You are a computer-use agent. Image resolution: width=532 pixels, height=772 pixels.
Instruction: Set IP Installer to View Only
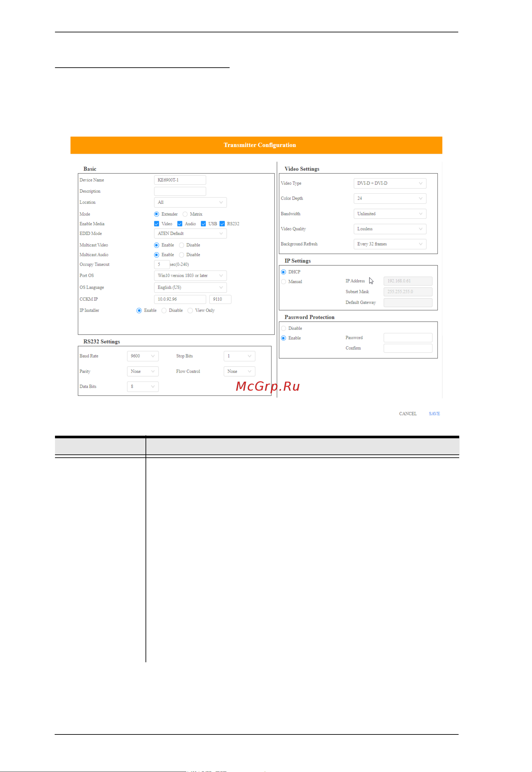(190, 311)
